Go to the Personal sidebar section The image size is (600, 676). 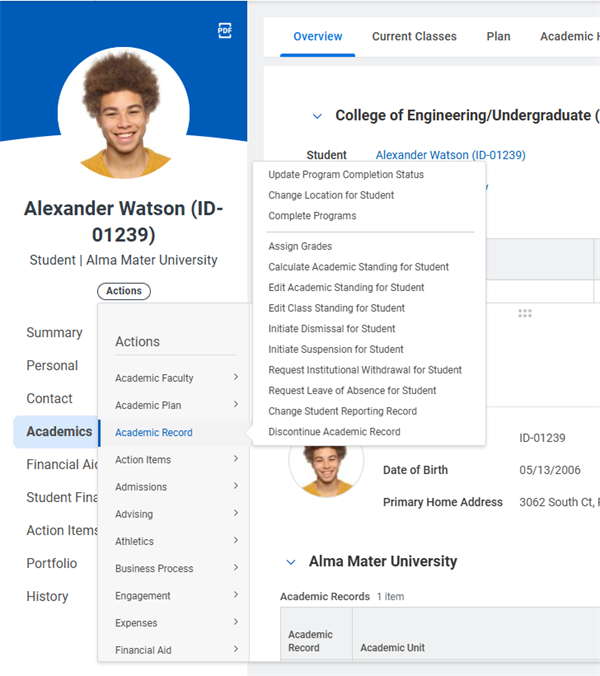[52, 366]
